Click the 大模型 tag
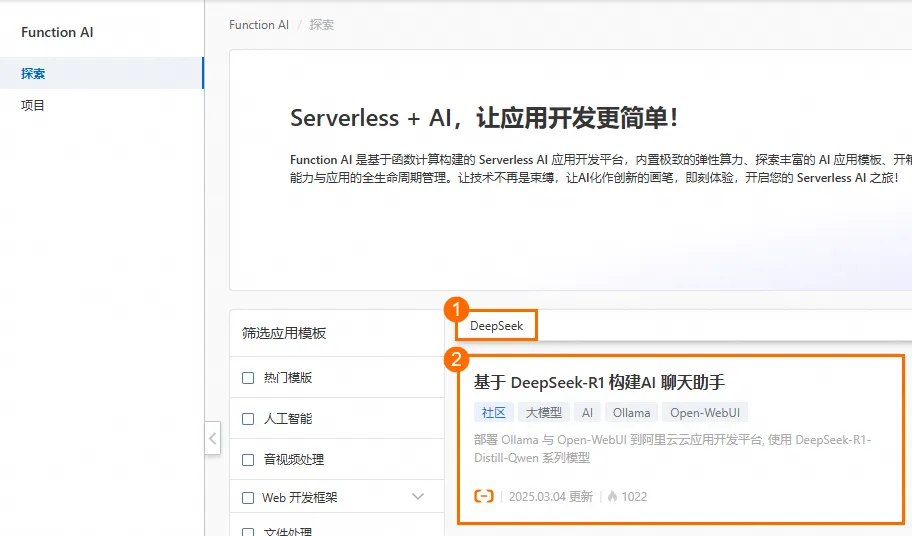Screen dimensions: 912x536 click(543, 413)
